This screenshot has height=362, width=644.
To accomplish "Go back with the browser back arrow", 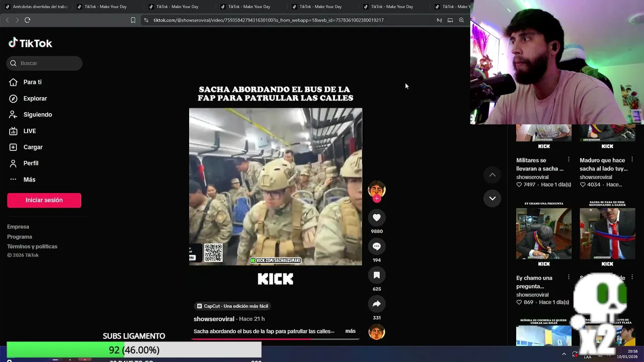I will tap(7, 20).
